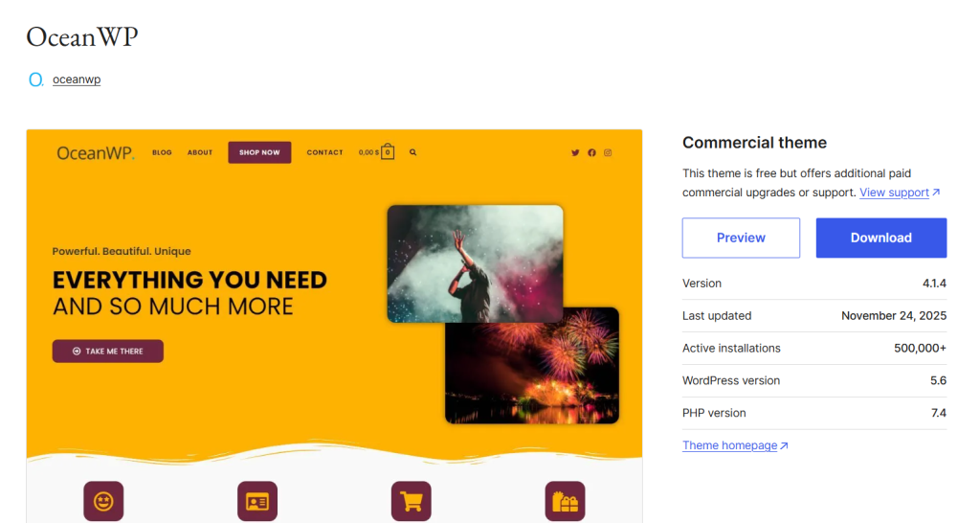
Task: Click the shopping bag cart icon
Action: click(x=388, y=151)
